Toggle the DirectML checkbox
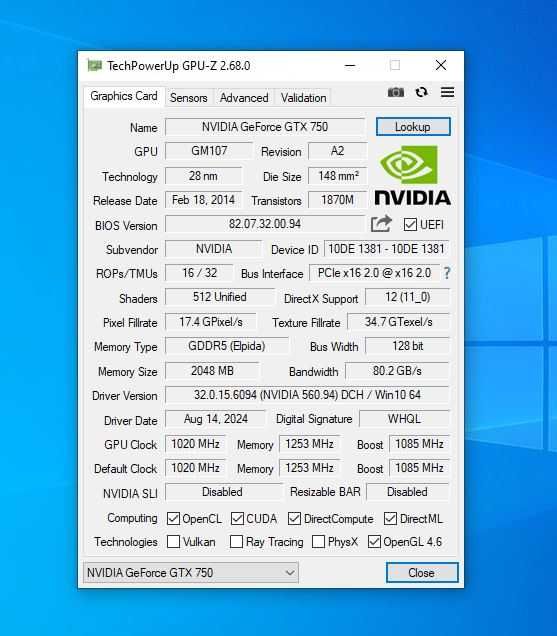 [x=390, y=518]
